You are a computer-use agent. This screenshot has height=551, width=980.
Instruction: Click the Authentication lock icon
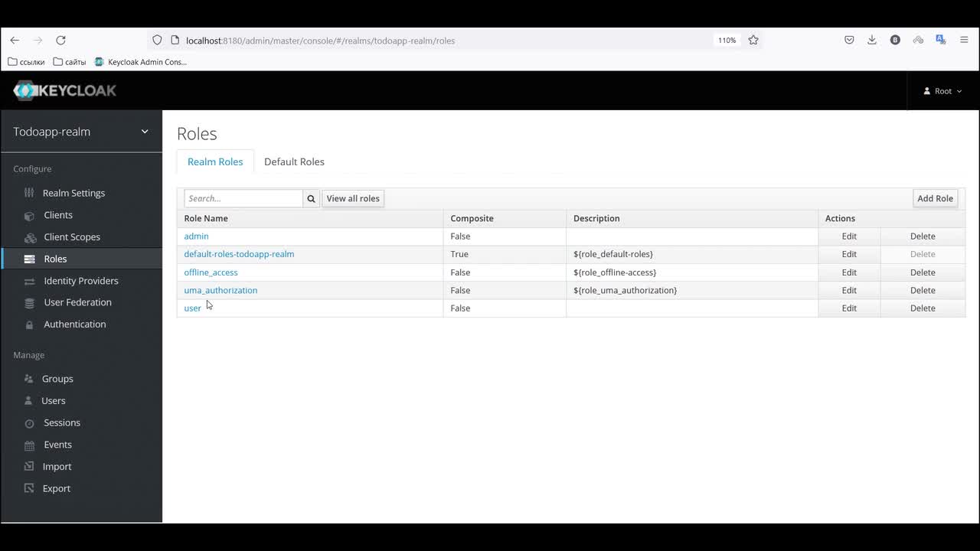click(29, 324)
